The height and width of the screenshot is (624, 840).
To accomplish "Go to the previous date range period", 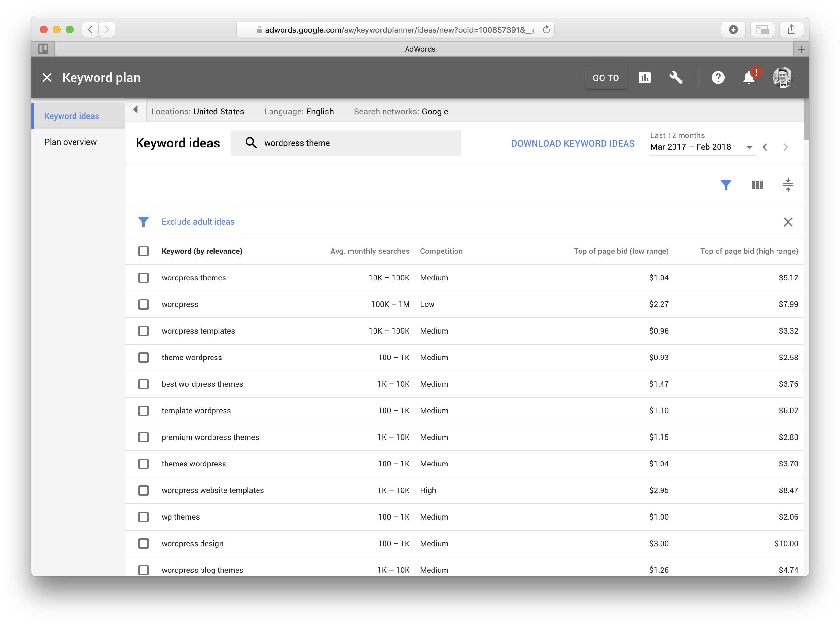I will 765,147.
